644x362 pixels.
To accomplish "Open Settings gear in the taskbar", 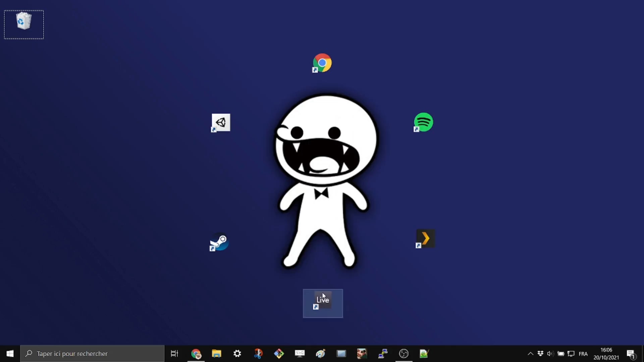I will coord(237,354).
